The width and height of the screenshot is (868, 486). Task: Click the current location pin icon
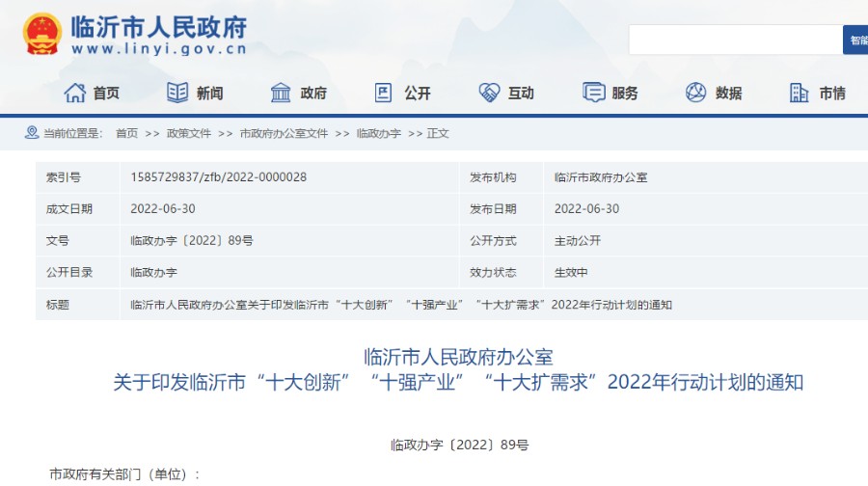click(x=32, y=133)
